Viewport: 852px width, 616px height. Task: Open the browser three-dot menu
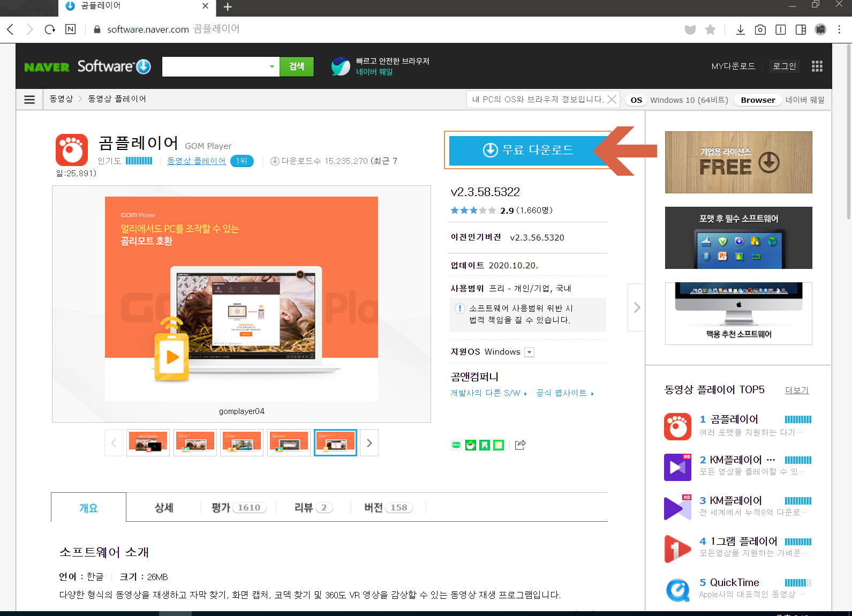point(839,29)
